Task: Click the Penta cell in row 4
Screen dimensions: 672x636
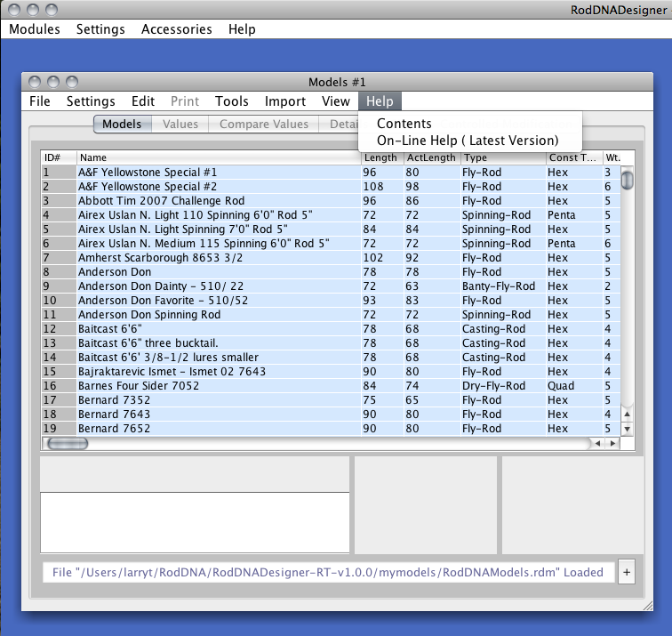Action: (x=574, y=215)
